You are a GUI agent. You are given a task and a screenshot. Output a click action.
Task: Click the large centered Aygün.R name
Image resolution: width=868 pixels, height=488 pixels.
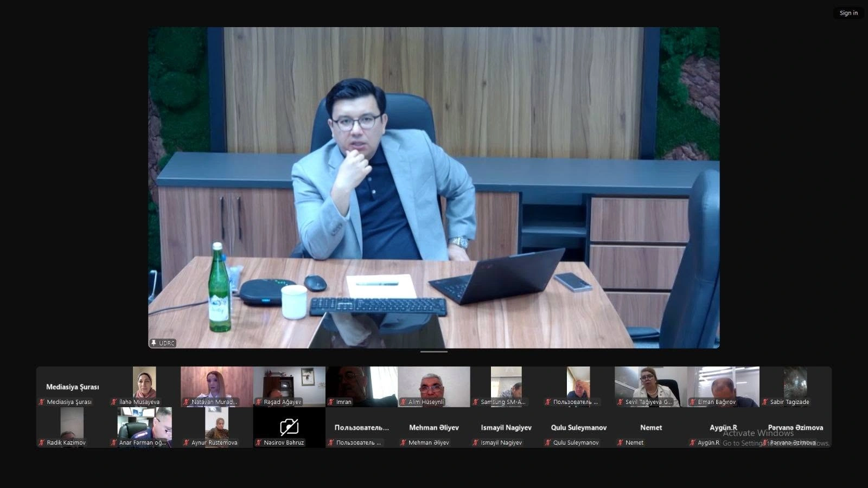[x=723, y=427]
